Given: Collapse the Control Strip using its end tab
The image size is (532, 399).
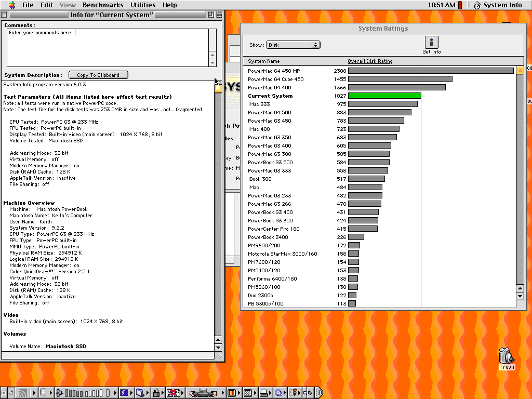Looking at the screenshot, I should (x=319, y=393).
